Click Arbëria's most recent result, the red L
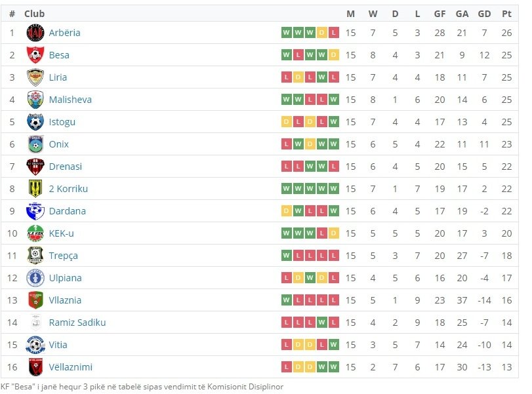Screen dimensions: 532x394 (334, 33)
